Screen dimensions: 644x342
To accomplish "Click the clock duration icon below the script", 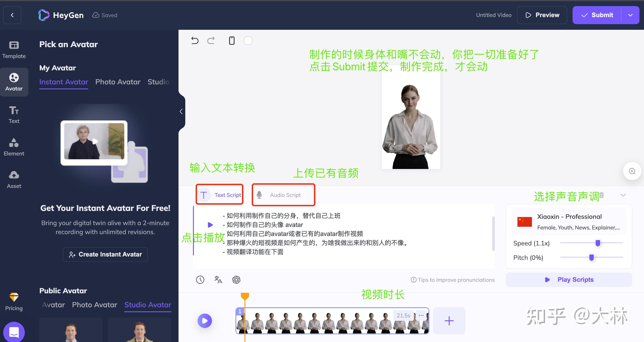I will click(x=200, y=280).
